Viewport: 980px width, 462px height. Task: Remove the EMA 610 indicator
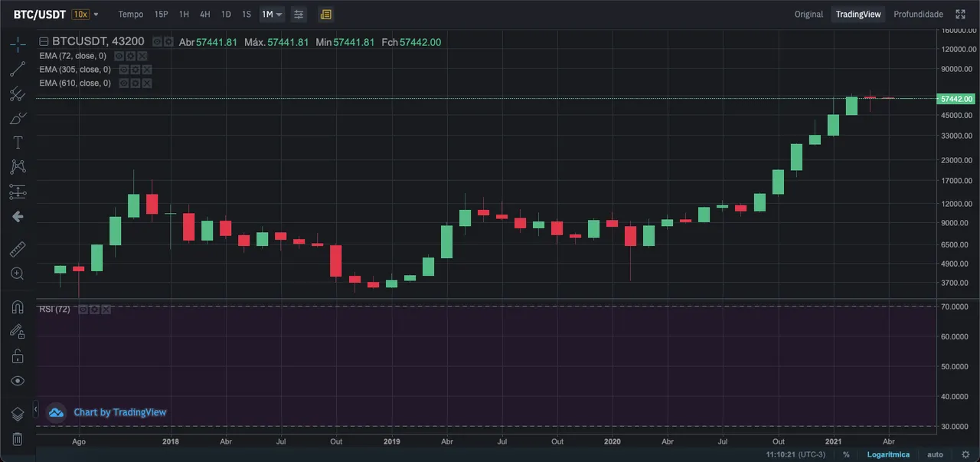click(x=146, y=83)
